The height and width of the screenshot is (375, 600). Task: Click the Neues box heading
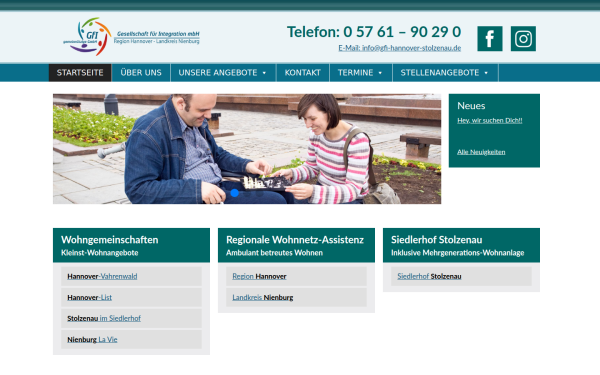[471, 106]
